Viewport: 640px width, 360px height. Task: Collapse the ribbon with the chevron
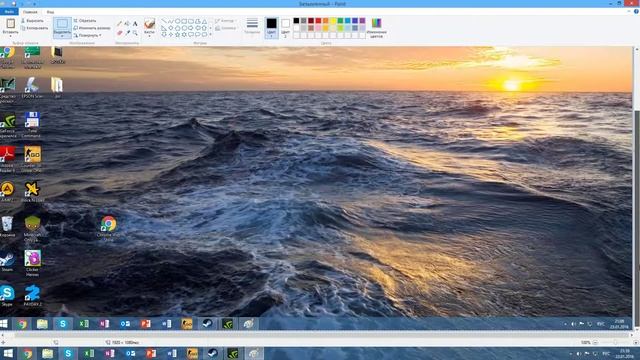(629, 11)
